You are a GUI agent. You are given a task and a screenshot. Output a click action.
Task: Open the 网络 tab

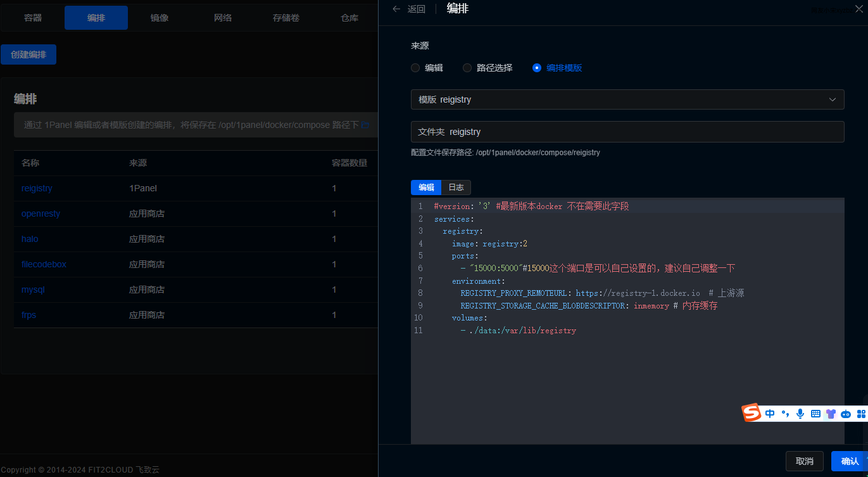click(223, 18)
